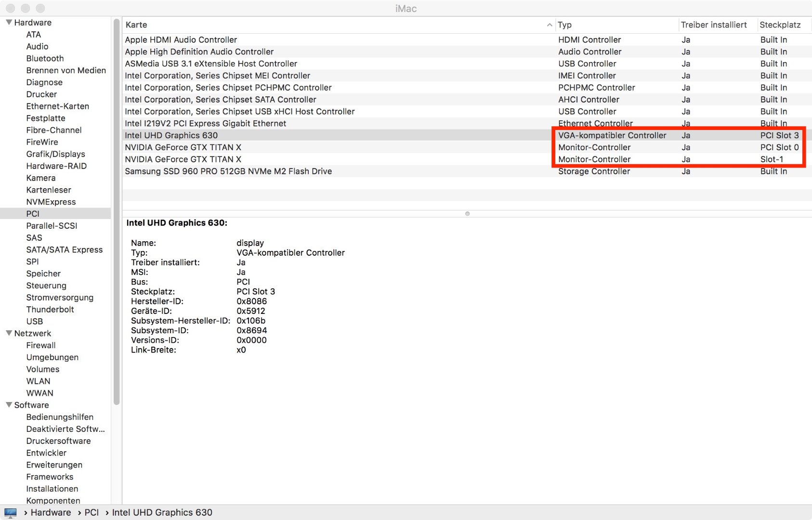Image resolution: width=812 pixels, height=520 pixels.
Task: Open Brennen von Medien category
Action: (66, 70)
